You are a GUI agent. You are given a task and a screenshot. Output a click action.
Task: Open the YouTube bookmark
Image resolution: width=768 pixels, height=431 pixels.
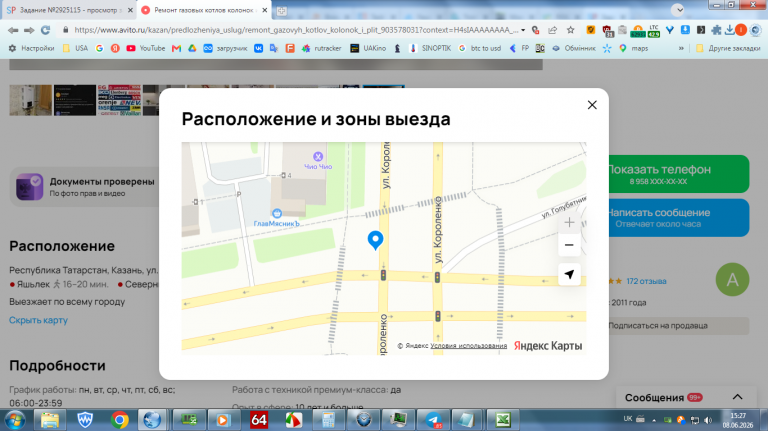click(x=145, y=48)
